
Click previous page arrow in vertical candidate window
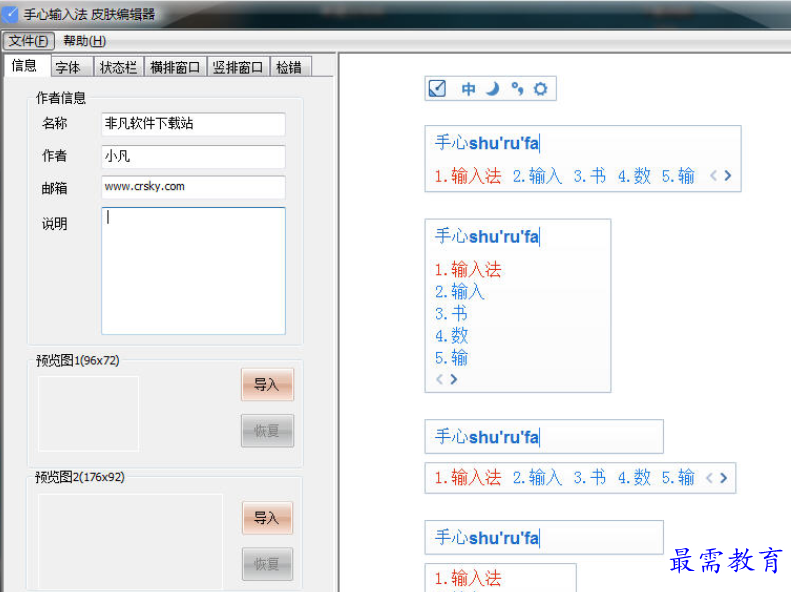pos(439,379)
